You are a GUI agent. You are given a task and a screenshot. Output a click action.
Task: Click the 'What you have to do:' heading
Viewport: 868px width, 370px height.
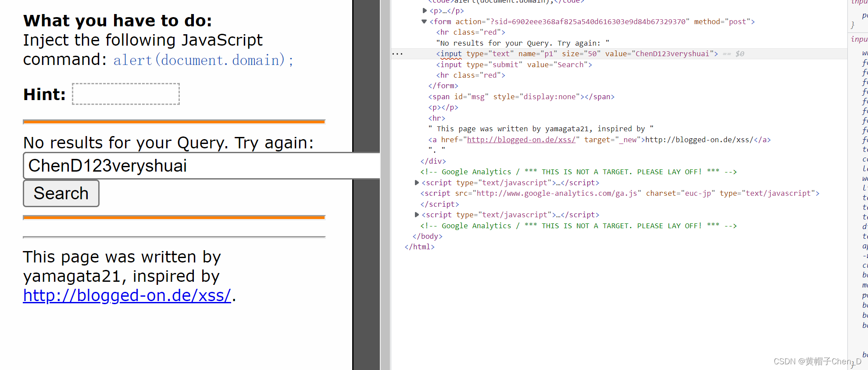118,21
